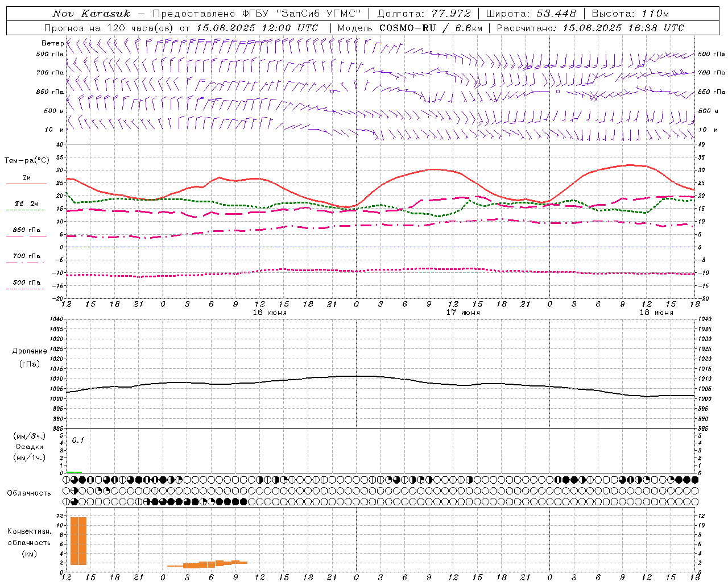
Task: Click the (км) unit label under convective cloudiness
Action: [x=29, y=554]
